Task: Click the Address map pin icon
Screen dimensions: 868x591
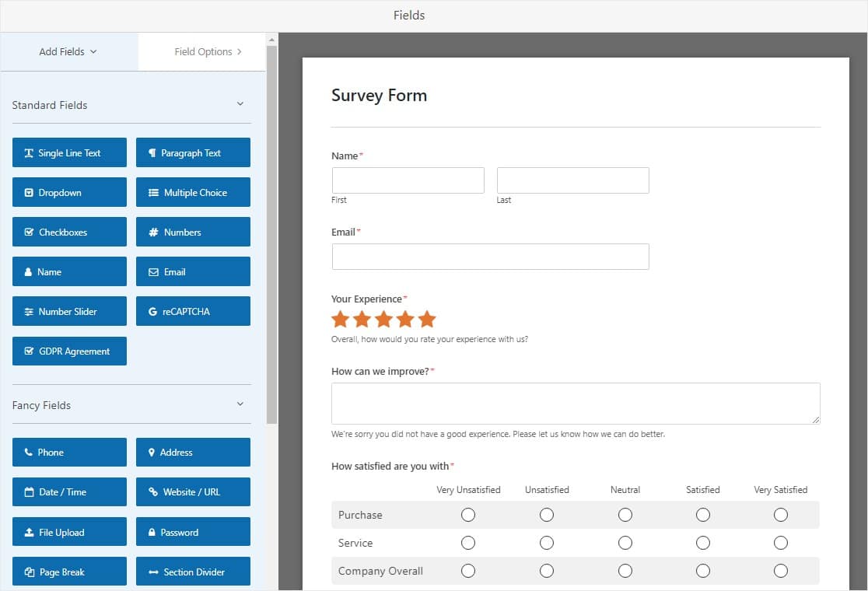Action: [x=152, y=452]
